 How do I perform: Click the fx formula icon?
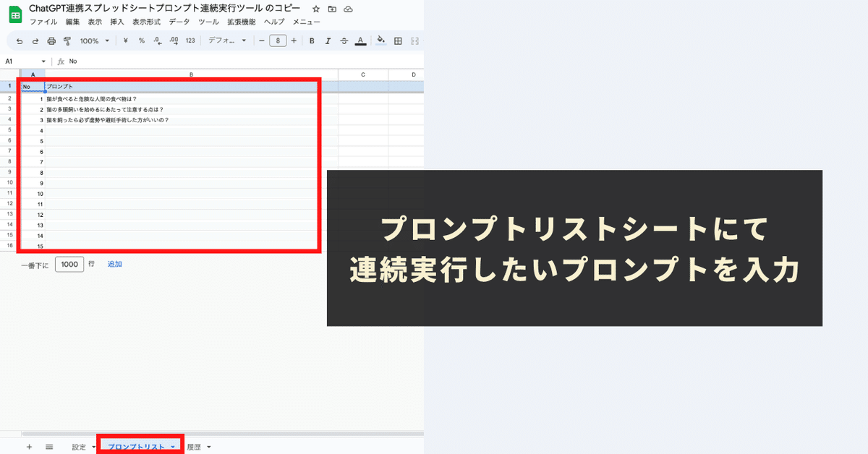[61, 61]
